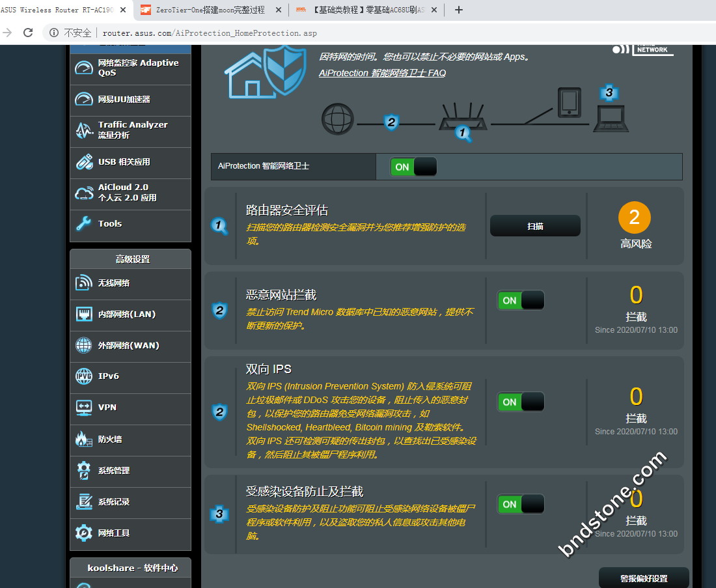Click the koolshare - 软件中心 header
Image resolution: width=716 pixels, height=588 pixels.
(x=131, y=568)
